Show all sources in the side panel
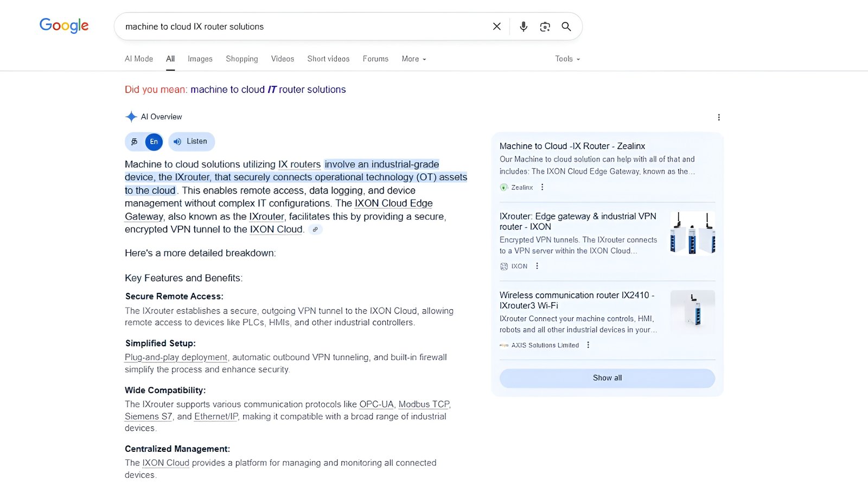This screenshot has height=486, width=868. [607, 378]
